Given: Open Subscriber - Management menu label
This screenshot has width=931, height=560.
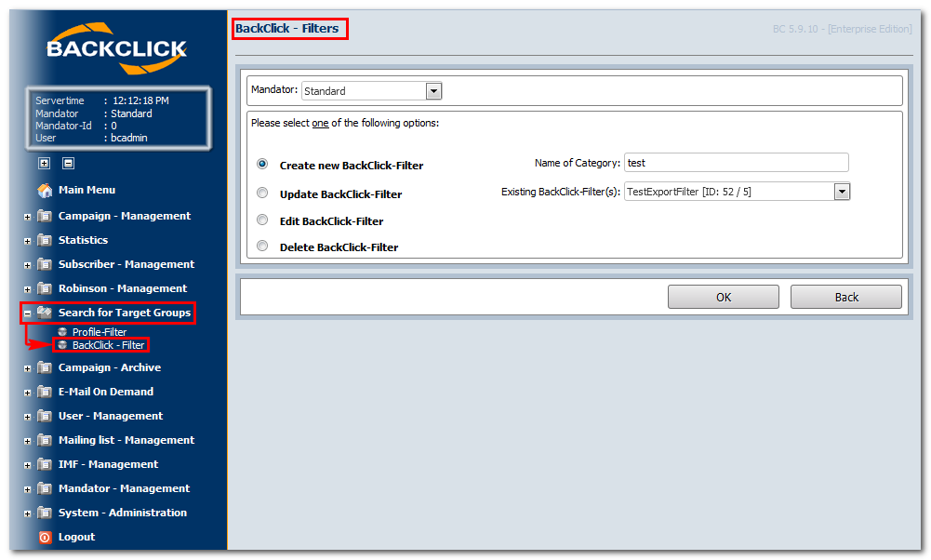Looking at the screenshot, I should [126, 264].
